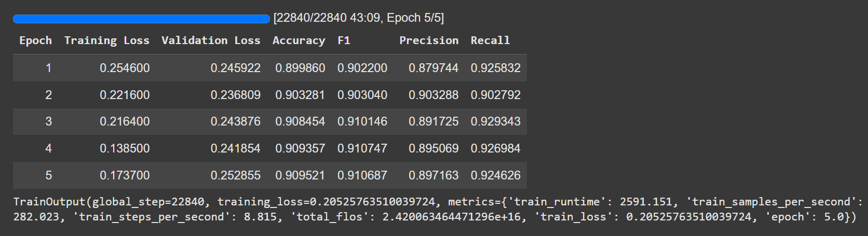Click the Precision column header

tap(429, 40)
